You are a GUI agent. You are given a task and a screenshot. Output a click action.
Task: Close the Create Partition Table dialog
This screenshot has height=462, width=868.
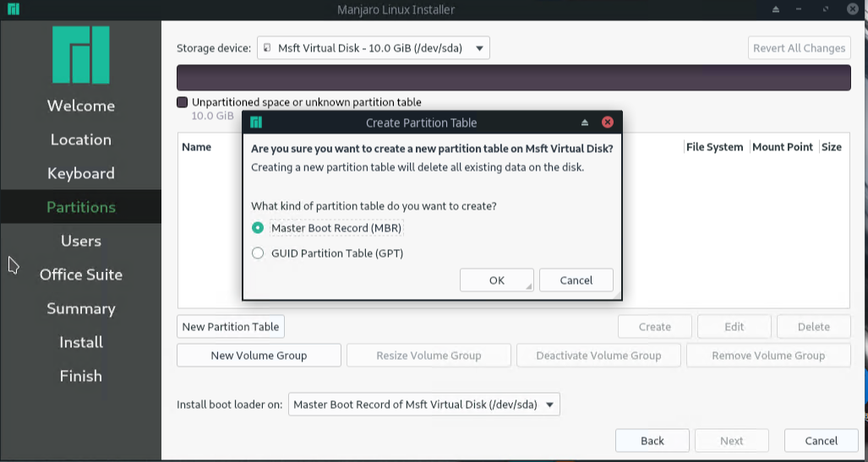tap(607, 122)
